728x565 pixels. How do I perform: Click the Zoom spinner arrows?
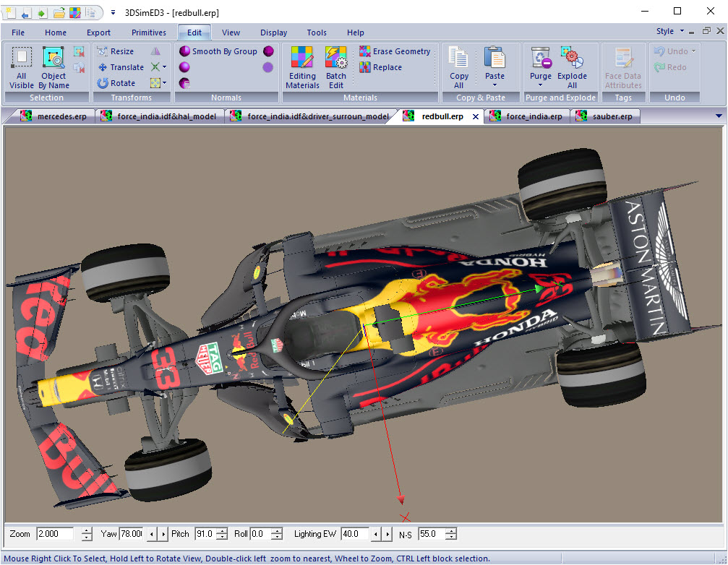click(87, 534)
